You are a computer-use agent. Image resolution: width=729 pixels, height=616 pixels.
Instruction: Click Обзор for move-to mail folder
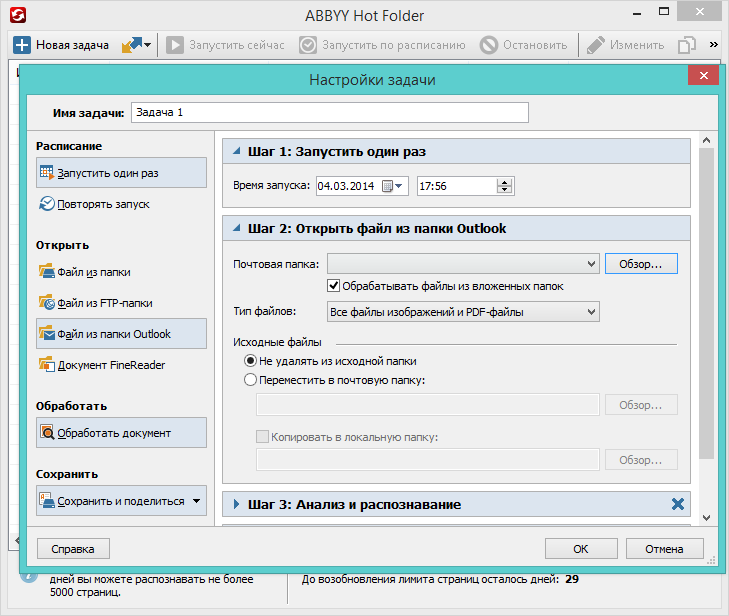[x=641, y=405]
